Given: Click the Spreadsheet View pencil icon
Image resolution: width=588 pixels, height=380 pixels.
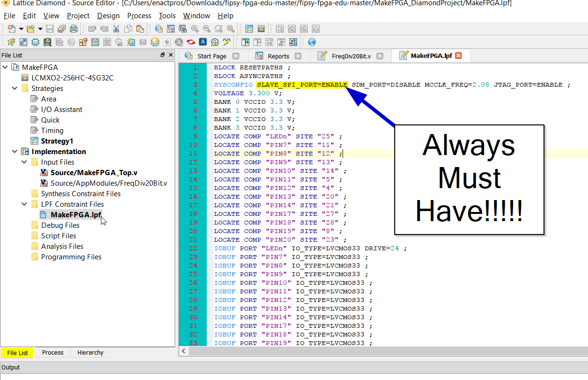Looking at the screenshot, I should coord(11,42).
